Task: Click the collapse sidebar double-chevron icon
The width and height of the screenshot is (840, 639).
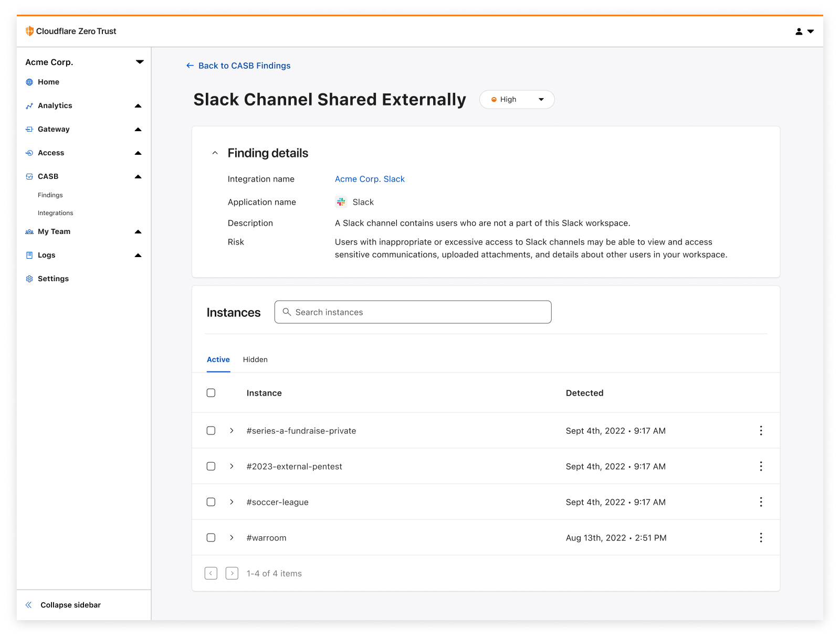Action: [29, 605]
